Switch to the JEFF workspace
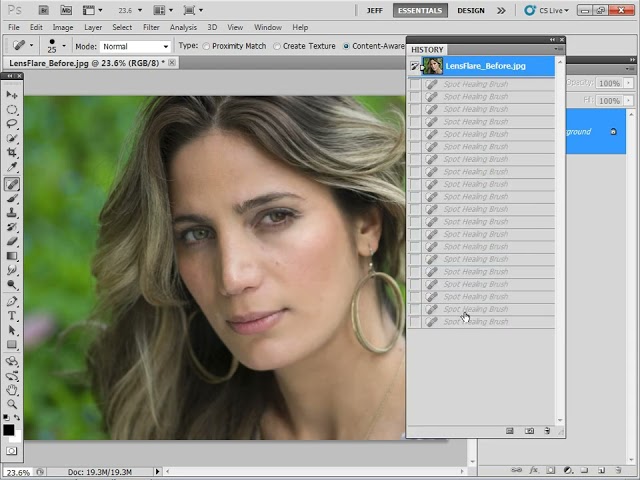 click(375, 11)
